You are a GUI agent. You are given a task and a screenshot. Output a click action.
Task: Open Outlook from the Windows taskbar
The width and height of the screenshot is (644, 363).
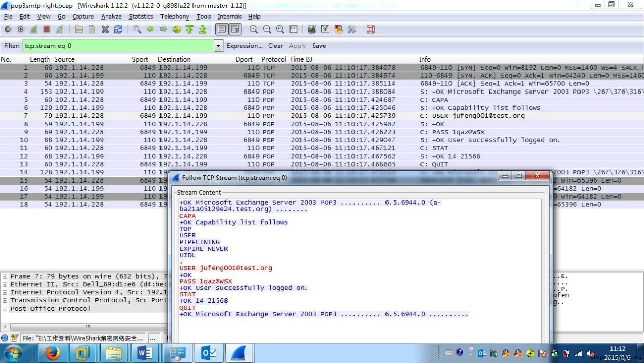point(209,353)
